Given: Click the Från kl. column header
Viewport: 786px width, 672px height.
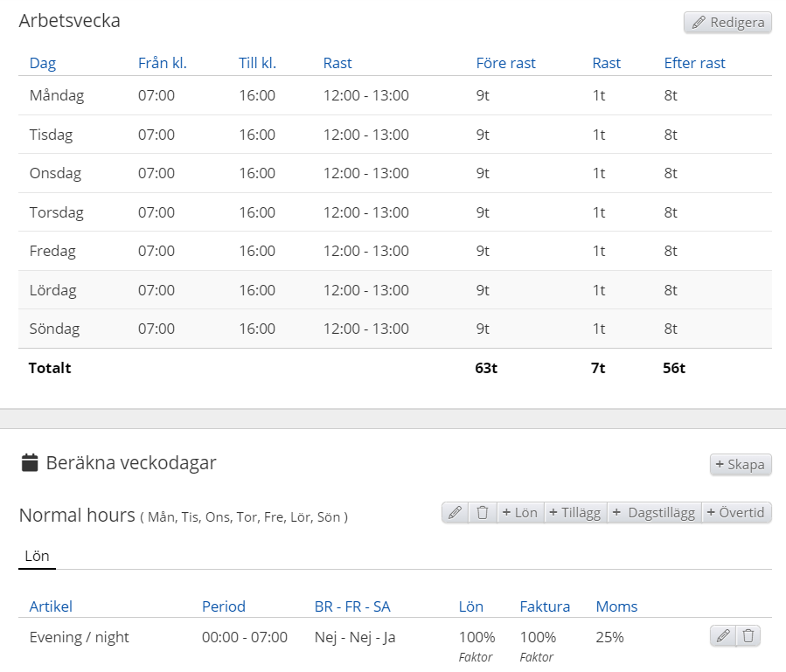Looking at the screenshot, I should 163,63.
